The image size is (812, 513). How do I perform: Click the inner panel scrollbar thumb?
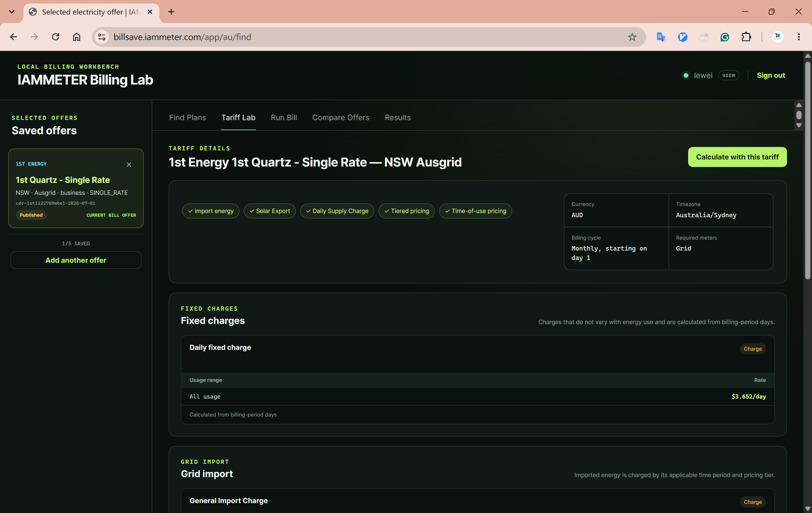coord(799,115)
